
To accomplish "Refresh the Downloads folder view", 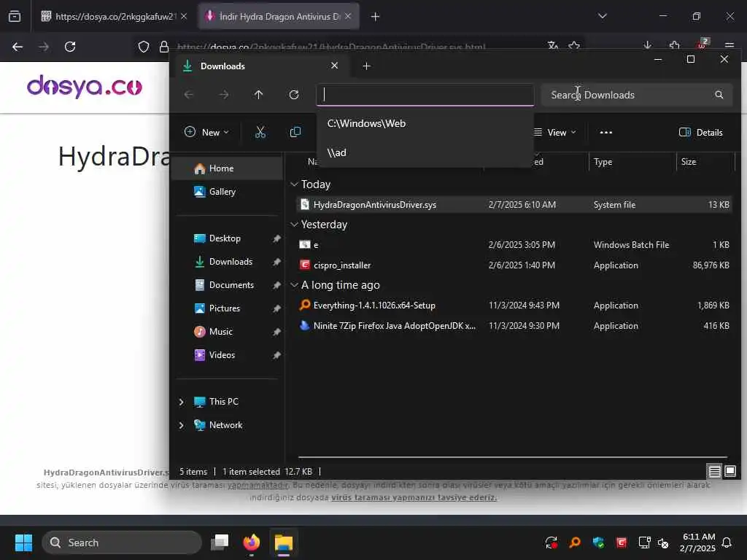I will 294,95.
